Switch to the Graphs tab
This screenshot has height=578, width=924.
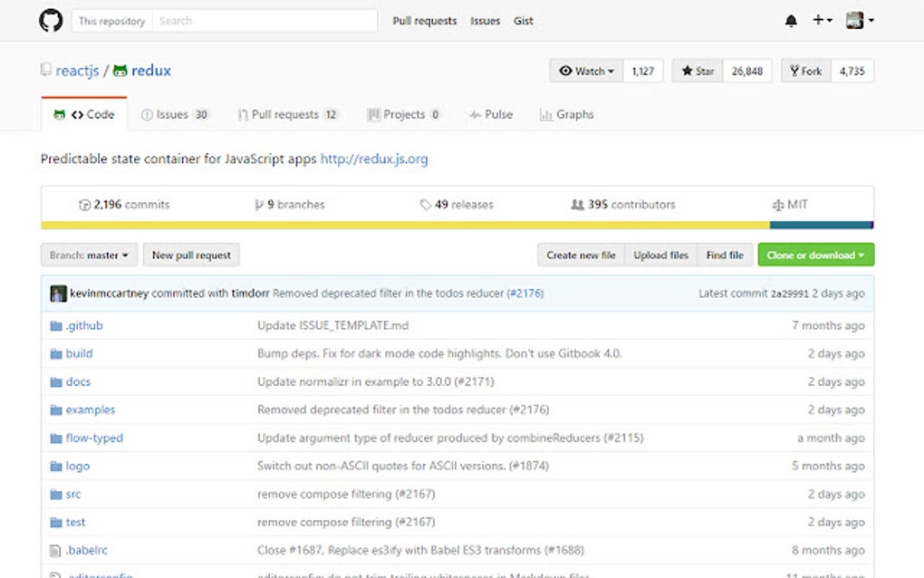click(x=567, y=114)
